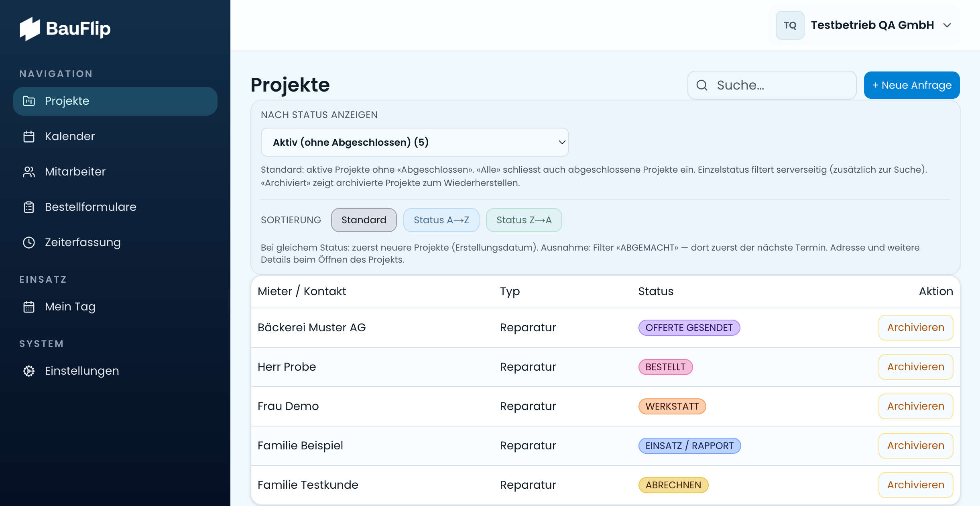Click the Mitarbeiter people icon
This screenshot has height=506, width=980.
(x=29, y=172)
